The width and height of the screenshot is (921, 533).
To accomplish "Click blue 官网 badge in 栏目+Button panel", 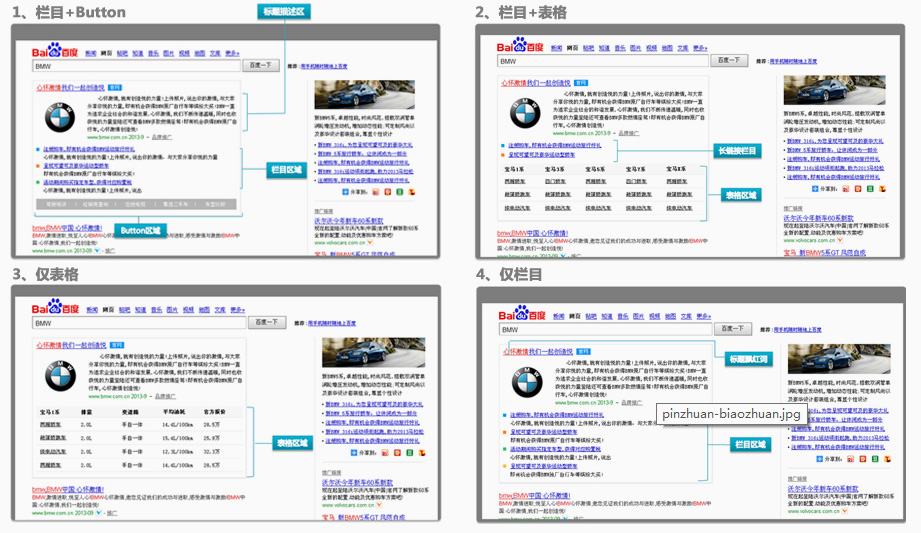I will pos(115,88).
